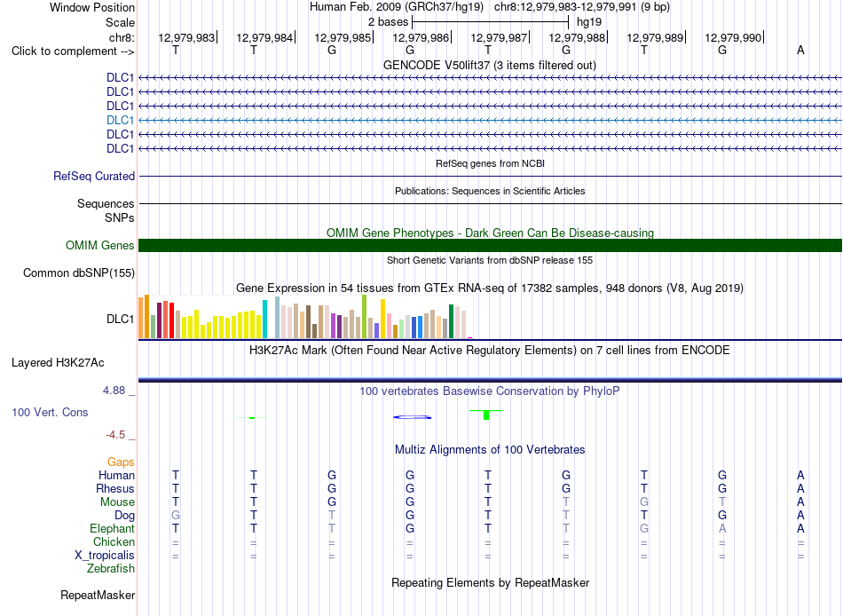This screenshot has width=843, height=616.
Task: Click the Common dbSNP(155) track label
Action: click(79, 272)
